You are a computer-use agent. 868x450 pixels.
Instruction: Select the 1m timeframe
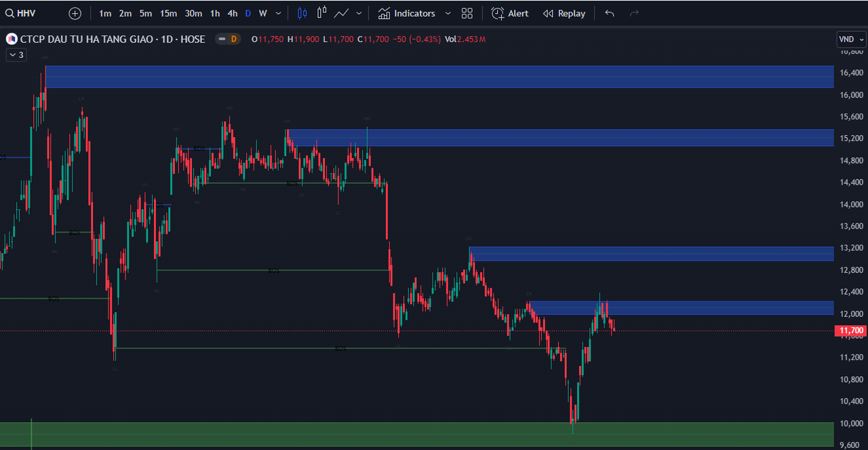point(105,13)
